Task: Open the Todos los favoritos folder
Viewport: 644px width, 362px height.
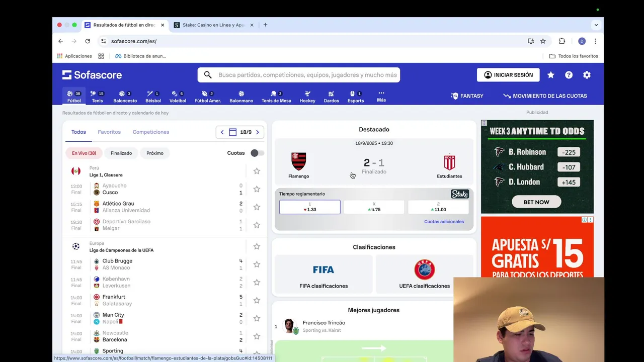Action: tap(574, 56)
